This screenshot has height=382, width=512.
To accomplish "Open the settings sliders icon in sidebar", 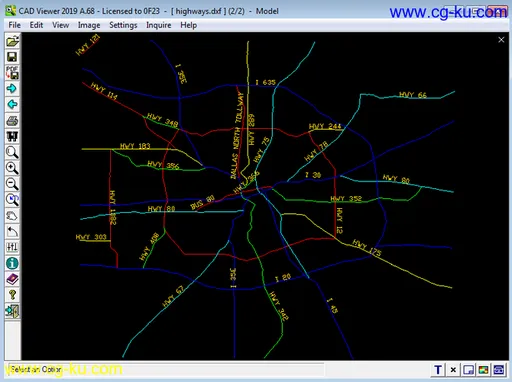I will 12,247.
